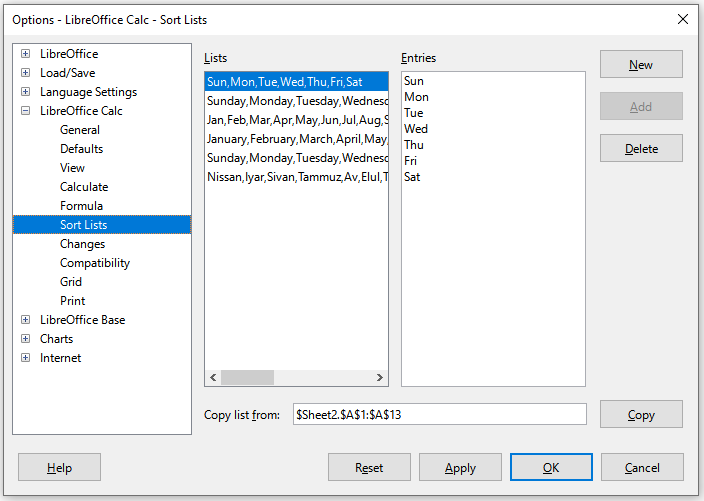This screenshot has height=501, width=704.
Task: Select the Formula options page
Action: click(x=81, y=206)
